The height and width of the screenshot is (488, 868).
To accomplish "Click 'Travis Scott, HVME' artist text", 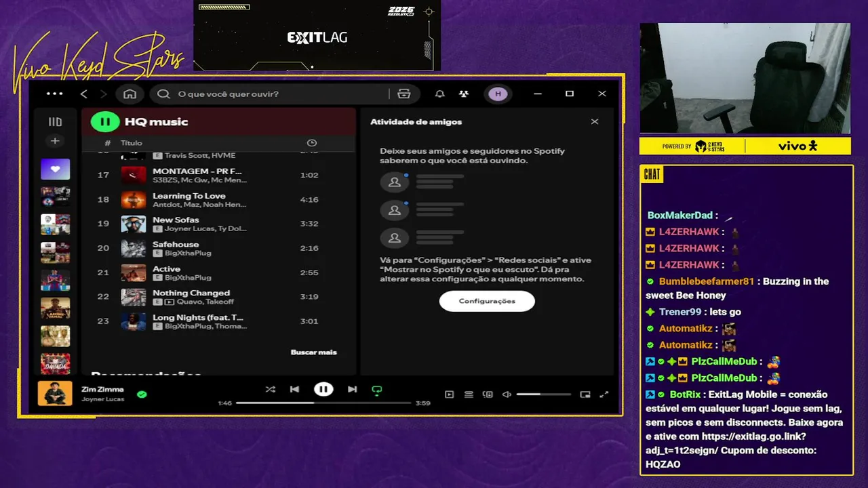I will tap(200, 155).
